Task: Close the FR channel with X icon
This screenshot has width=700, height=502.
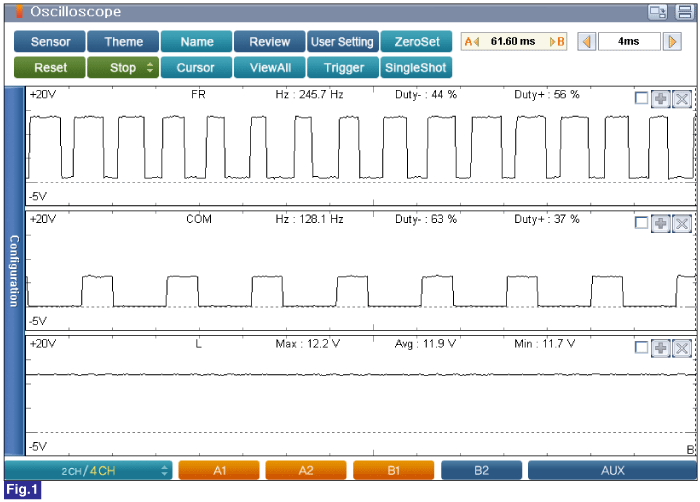Action: click(x=682, y=98)
